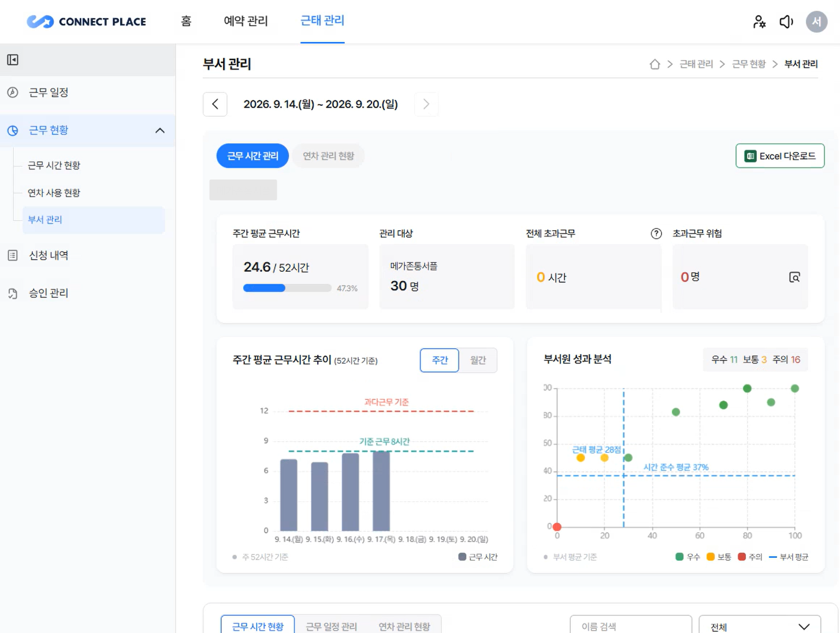Screen dimensions: 840x633
Task: Go to previous week arrow
Action: point(215,104)
